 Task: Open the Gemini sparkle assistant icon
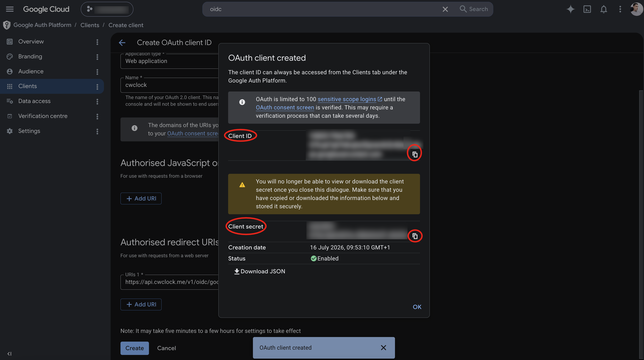571,9
